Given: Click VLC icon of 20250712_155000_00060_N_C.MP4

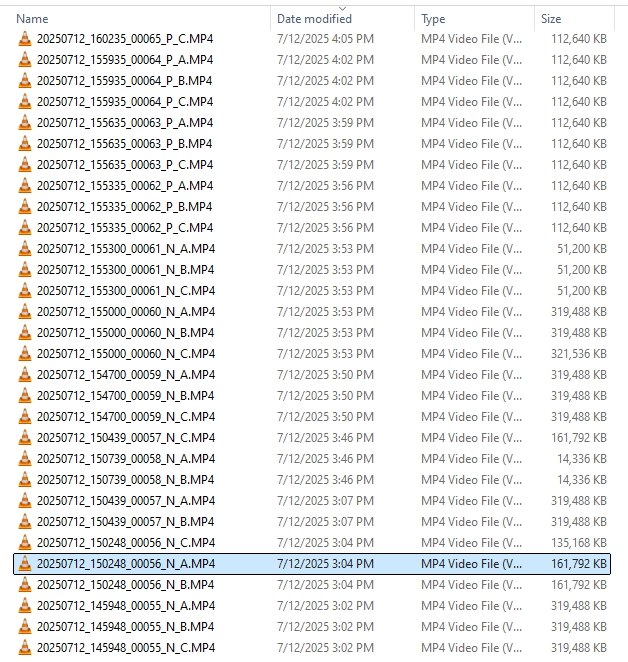Looking at the screenshot, I should pos(25,354).
